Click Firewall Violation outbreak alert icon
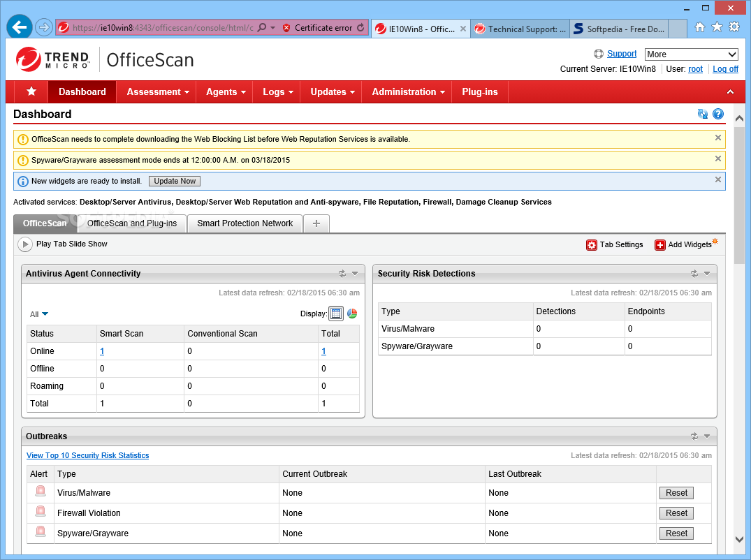This screenshot has height=560, width=751. tap(41, 511)
